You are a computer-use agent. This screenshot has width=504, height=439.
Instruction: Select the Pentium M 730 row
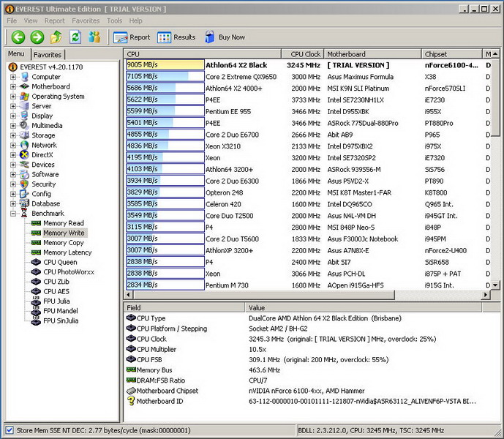tap(308, 285)
